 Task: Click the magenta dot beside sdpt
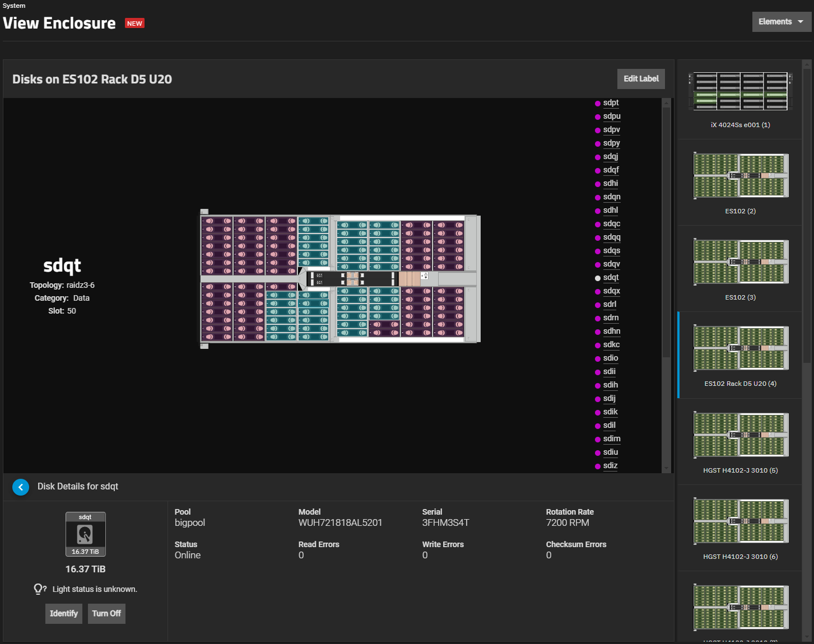point(598,104)
